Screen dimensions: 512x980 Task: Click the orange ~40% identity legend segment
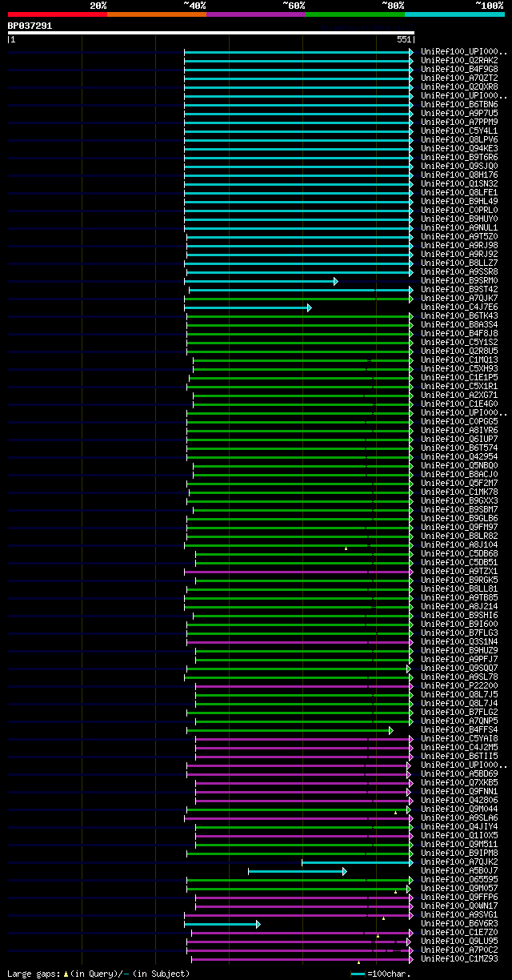(157, 14)
